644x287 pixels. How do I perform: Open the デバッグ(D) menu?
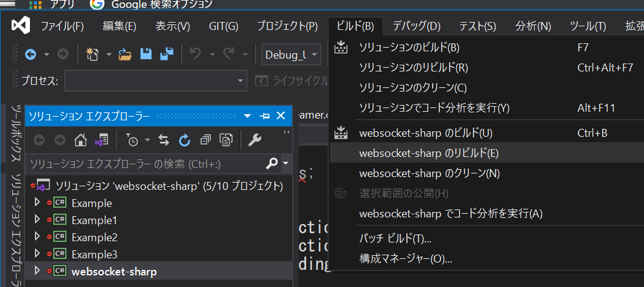pyautogui.click(x=416, y=26)
